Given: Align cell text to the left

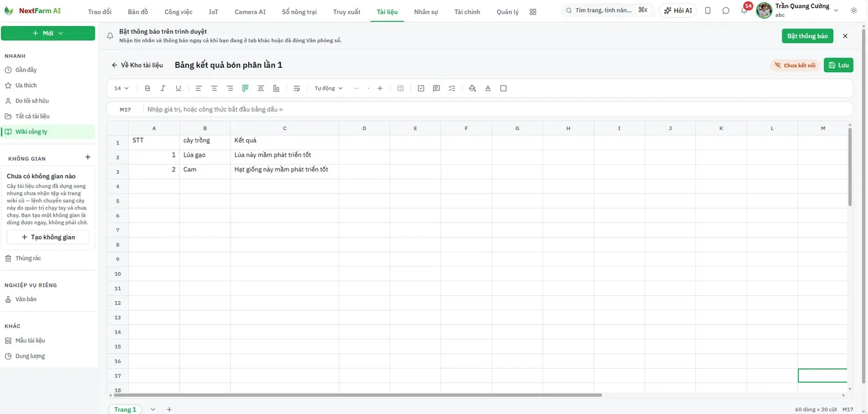Looking at the screenshot, I should tap(199, 88).
